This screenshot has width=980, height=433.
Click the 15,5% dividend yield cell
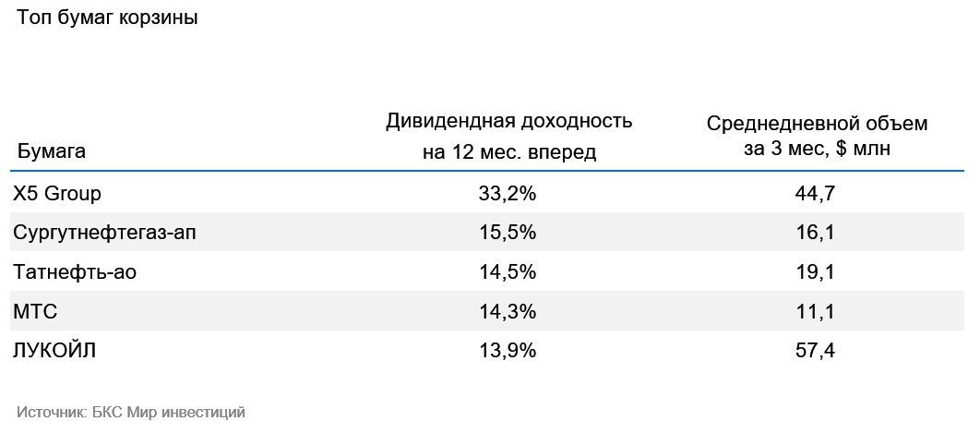pyautogui.click(x=508, y=234)
